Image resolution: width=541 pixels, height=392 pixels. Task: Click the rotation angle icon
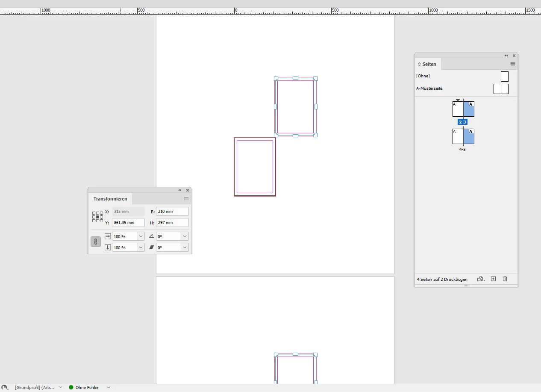pos(151,236)
